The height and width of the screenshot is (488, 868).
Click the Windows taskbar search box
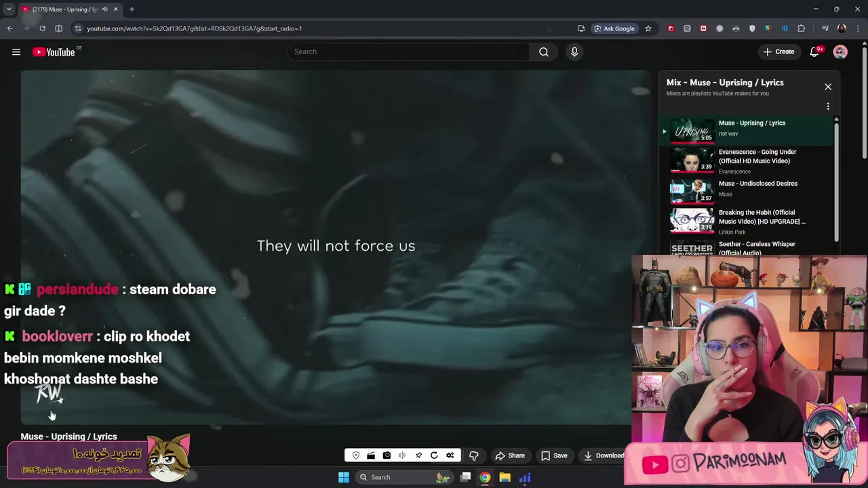[403, 477]
